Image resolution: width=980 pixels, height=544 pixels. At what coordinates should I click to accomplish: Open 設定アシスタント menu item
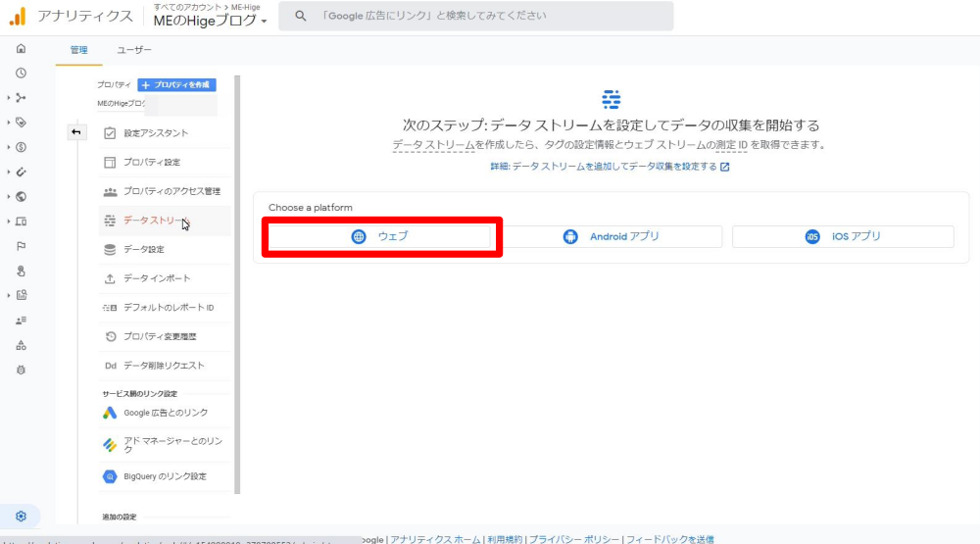(x=165, y=133)
